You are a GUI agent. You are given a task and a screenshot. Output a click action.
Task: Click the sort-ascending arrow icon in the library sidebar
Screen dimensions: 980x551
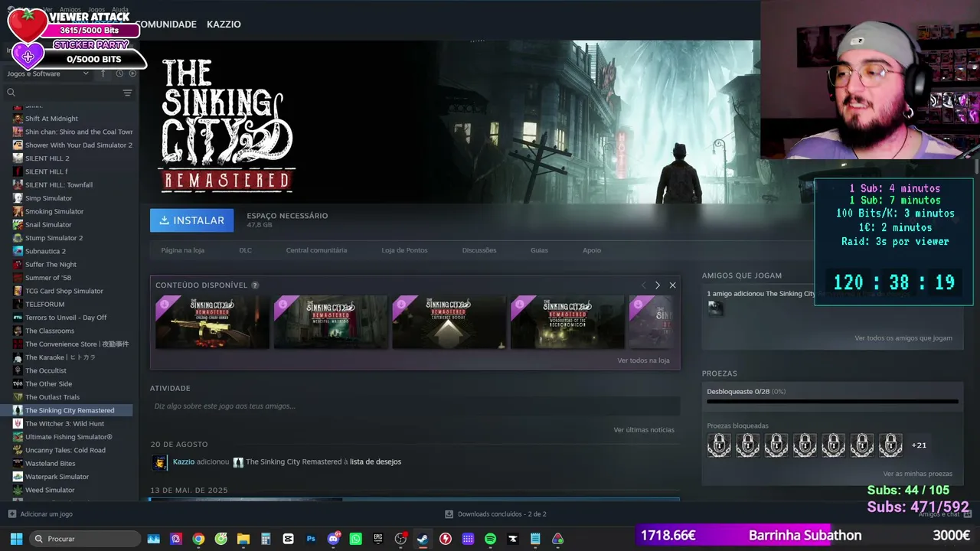(104, 73)
